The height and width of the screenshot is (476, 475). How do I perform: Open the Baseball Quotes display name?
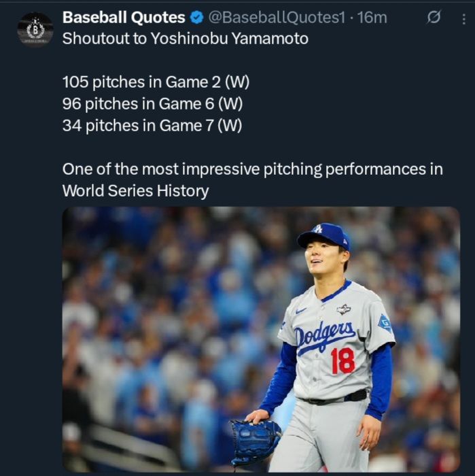click(124, 18)
